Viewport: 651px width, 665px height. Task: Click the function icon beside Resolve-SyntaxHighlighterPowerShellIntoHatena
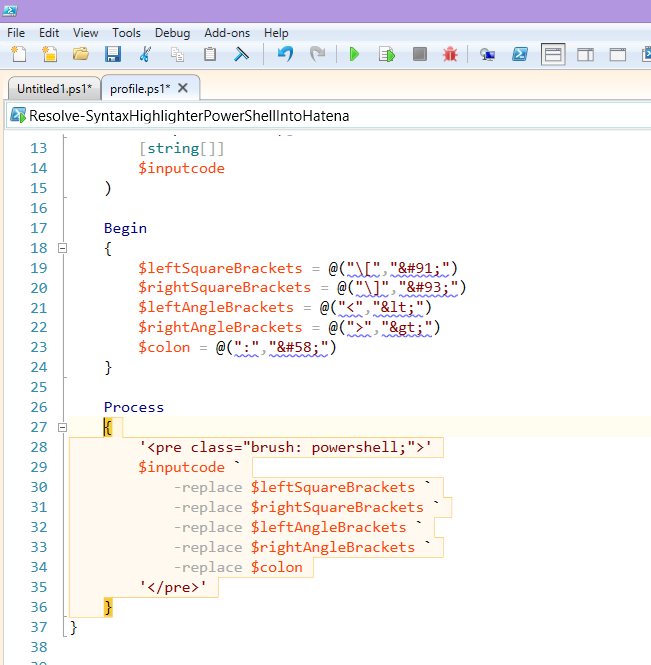pyautogui.click(x=18, y=115)
